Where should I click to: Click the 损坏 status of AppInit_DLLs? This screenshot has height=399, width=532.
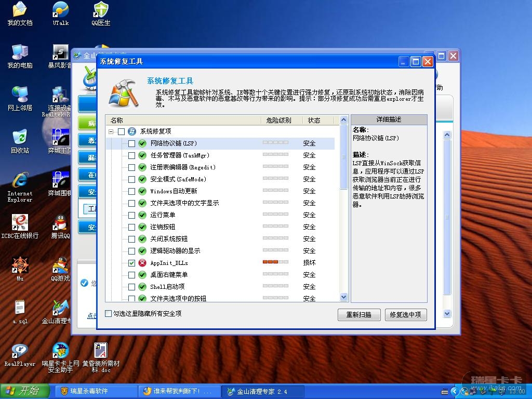point(309,262)
